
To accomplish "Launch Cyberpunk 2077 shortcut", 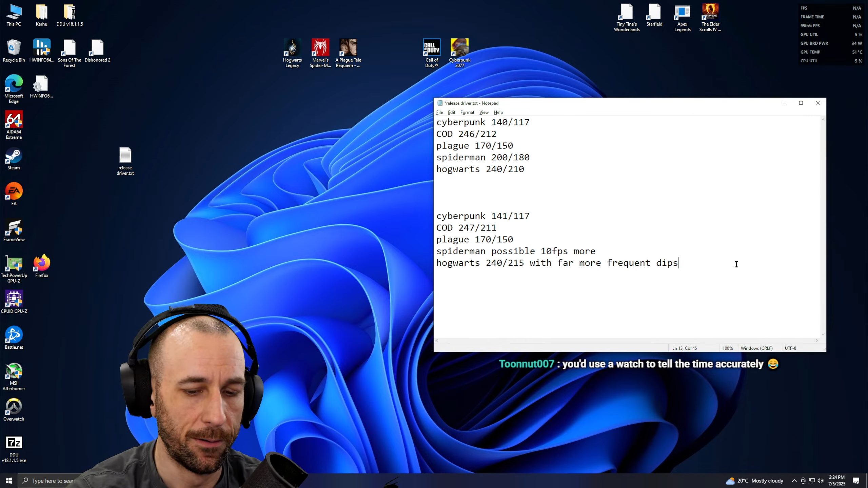I will (x=459, y=53).
